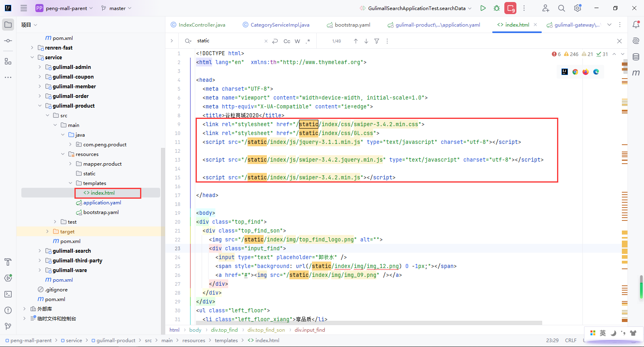Close the find bar
Image resolution: width=644 pixels, height=347 pixels.
[x=619, y=41]
